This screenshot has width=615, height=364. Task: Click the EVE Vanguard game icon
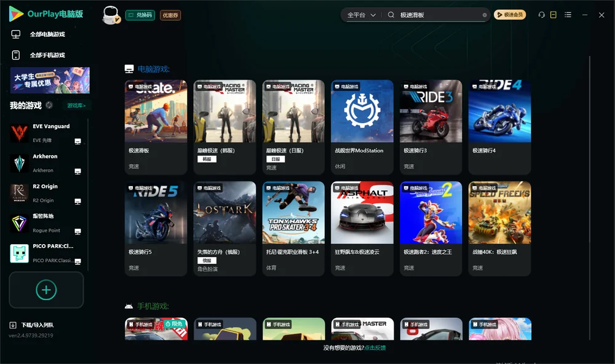pyautogui.click(x=19, y=133)
